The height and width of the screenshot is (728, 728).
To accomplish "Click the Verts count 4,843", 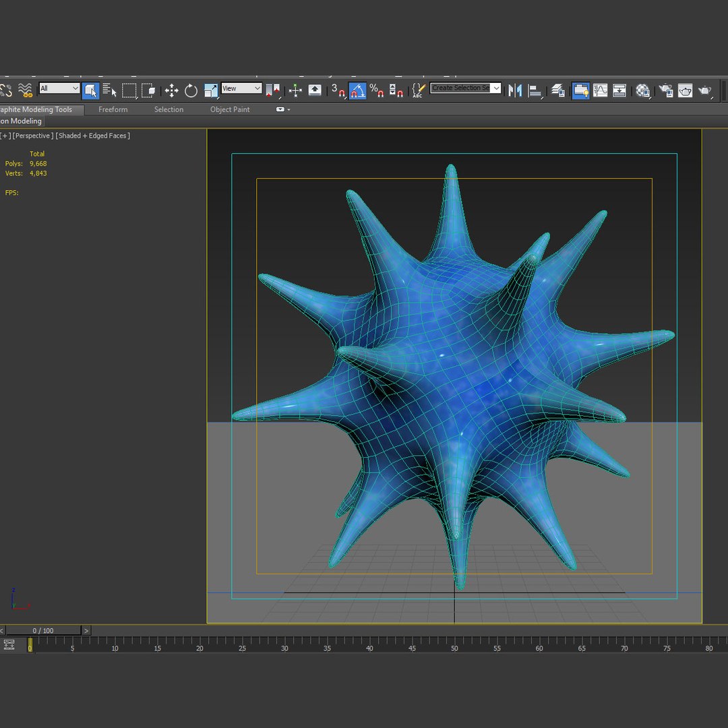I will click(x=38, y=173).
